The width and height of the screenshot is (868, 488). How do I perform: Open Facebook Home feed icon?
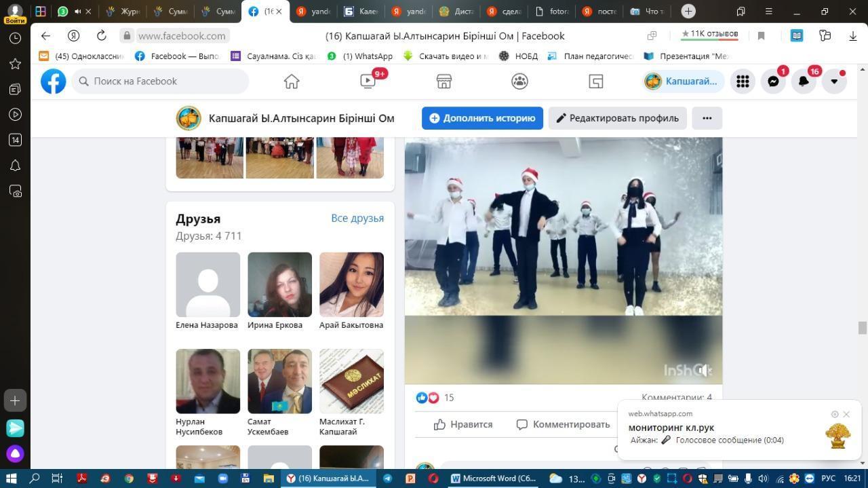(292, 81)
